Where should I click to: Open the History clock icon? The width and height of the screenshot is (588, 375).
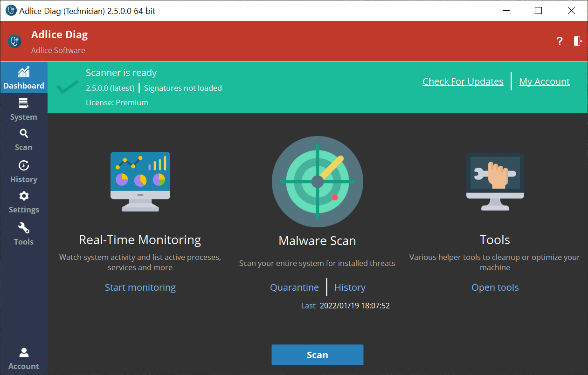tap(24, 166)
